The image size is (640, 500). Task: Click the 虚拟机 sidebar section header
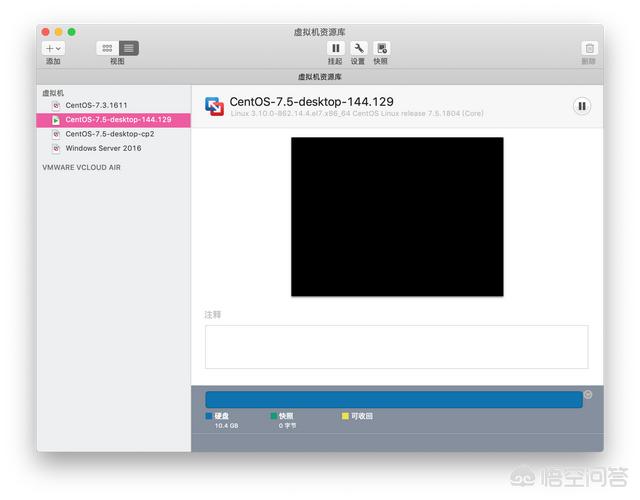[x=53, y=93]
